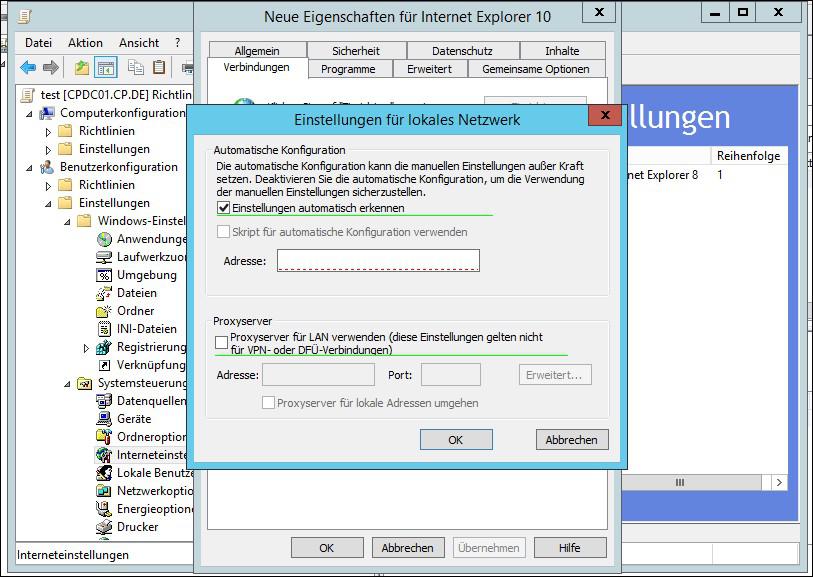The image size is (813, 577).
Task: Select the Energieoptionen icon in the tree
Action: 104,509
